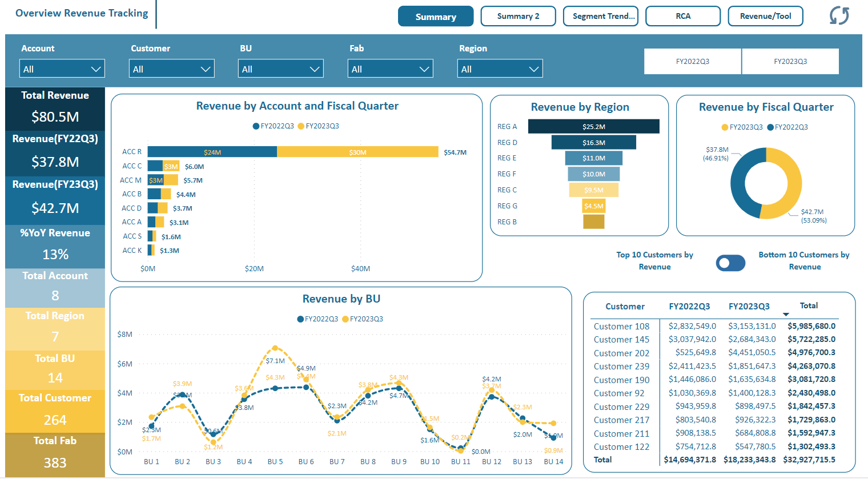The width and height of the screenshot is (868, 479).
Task: Select Customer 122 in the table
Action: coord(621,446)
